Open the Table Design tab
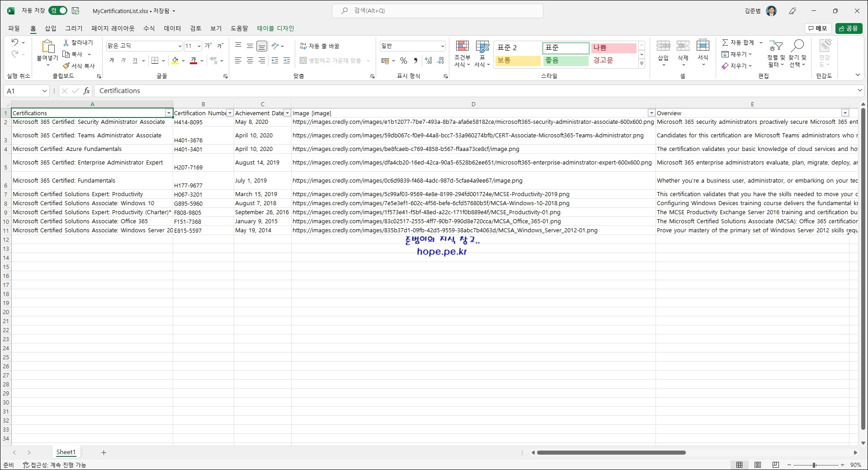This screenshot has height=470, width=868. [276, 28]
